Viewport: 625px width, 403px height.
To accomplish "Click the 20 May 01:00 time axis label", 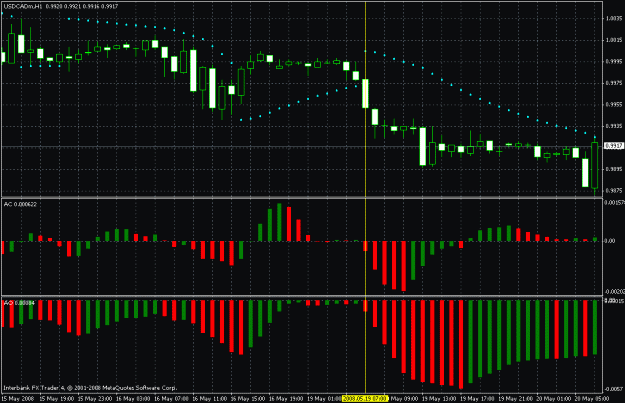I will [x=554, y=399].
